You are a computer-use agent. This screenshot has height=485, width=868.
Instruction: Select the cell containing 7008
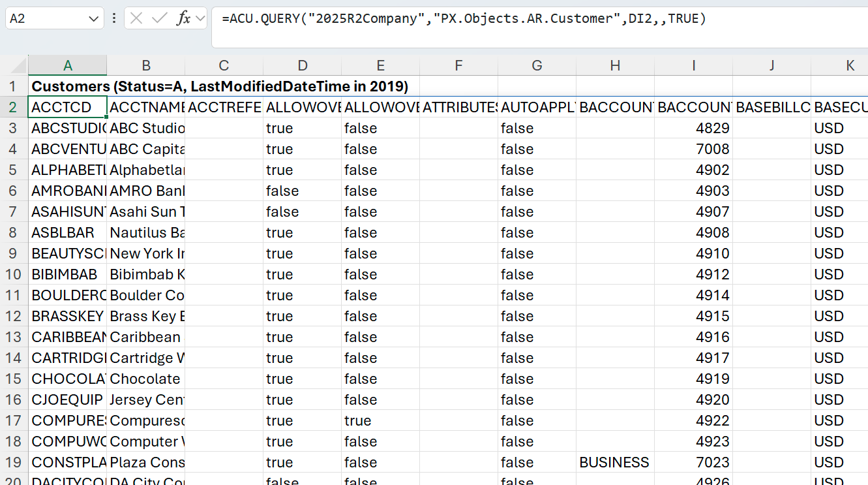[693, 149]
